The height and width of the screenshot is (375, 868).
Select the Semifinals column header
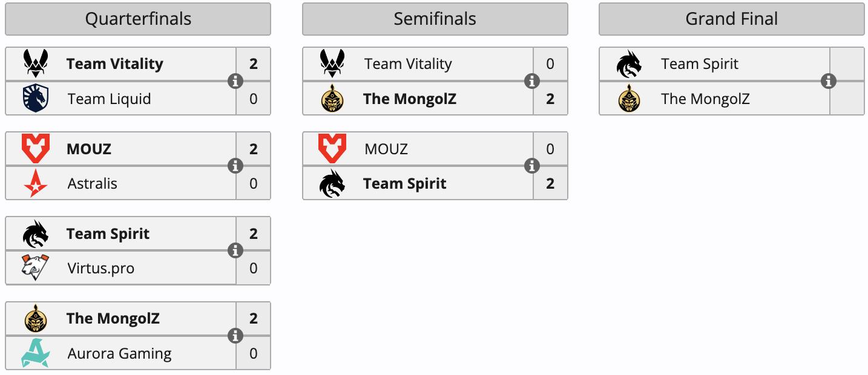click(435, 19)
